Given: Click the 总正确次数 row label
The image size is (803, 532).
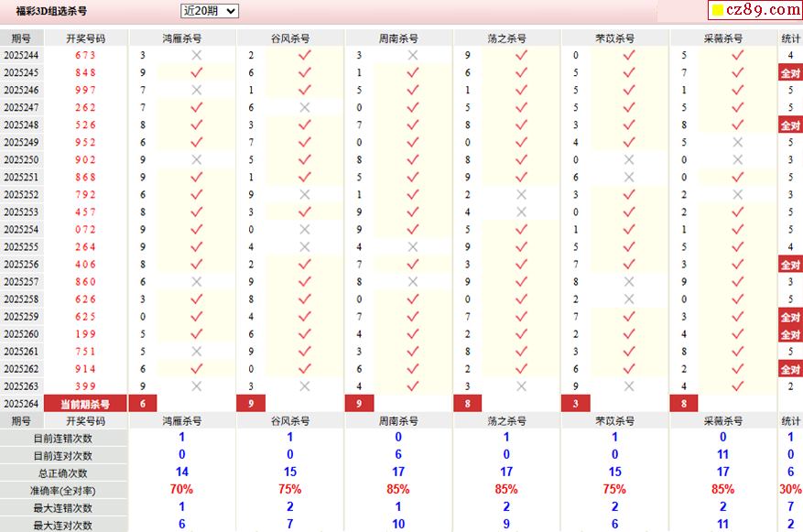Looking at the screenshot, I should (x=62, y=473).
